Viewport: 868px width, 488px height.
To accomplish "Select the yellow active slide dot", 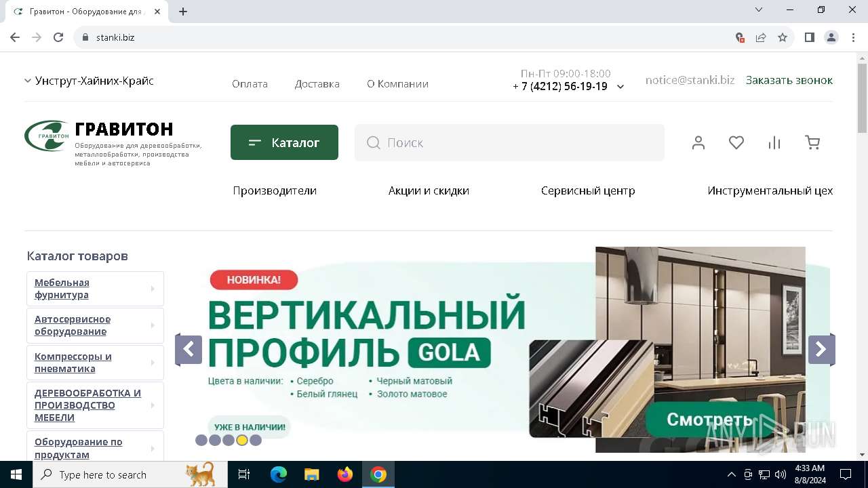I will 242,440.
